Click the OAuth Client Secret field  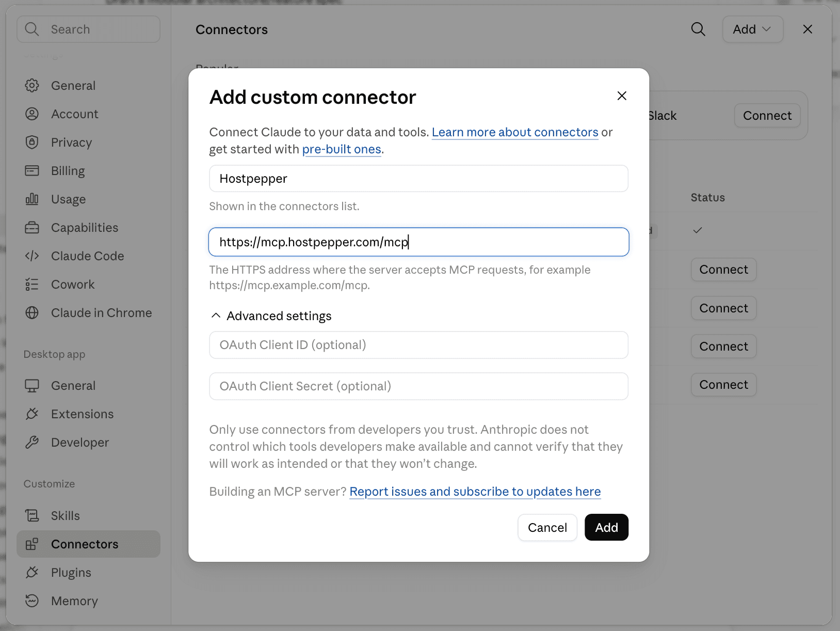(x=418, y=386)
